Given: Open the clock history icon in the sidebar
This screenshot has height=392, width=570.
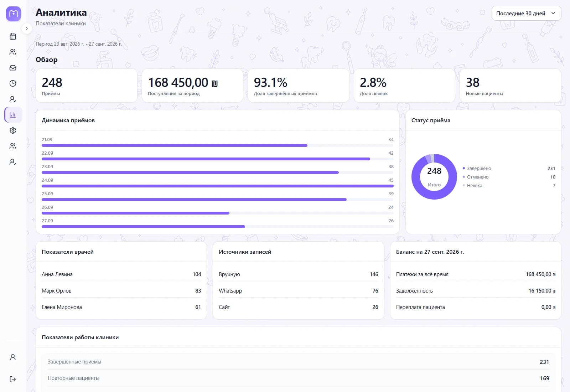Looking at the screenshot, I should [13, 83].
